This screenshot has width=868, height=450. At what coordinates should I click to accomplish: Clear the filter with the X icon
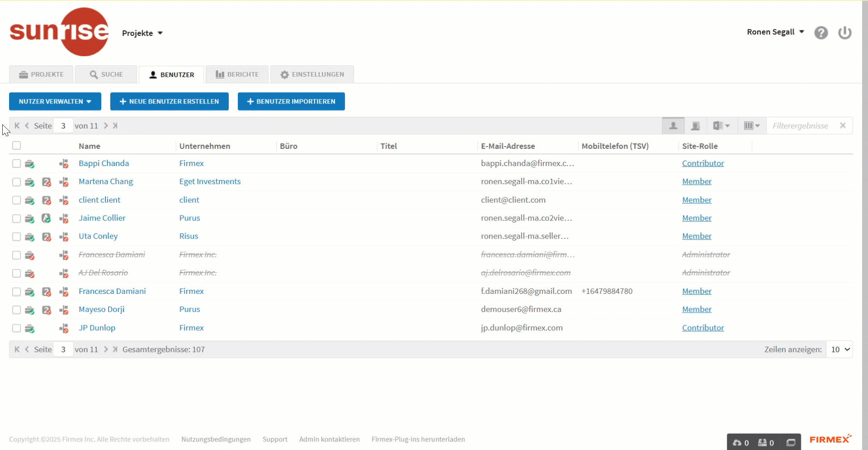coord(843,126)
